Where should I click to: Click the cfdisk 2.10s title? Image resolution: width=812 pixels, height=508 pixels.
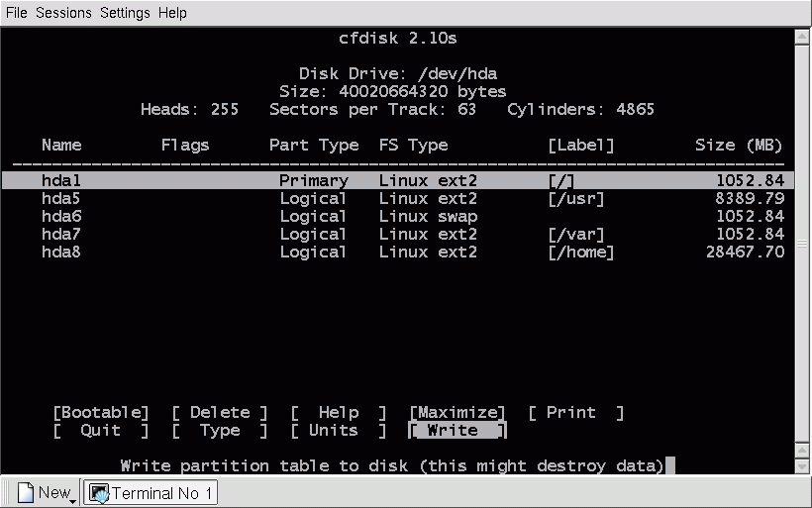pyautogui.click(x=398, y=39)
